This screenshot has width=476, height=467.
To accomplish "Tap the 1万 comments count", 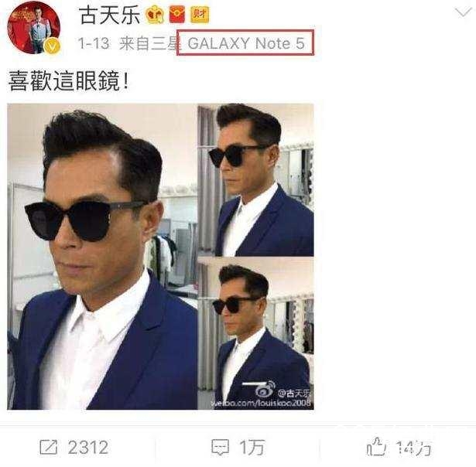I will click(252, 448).
